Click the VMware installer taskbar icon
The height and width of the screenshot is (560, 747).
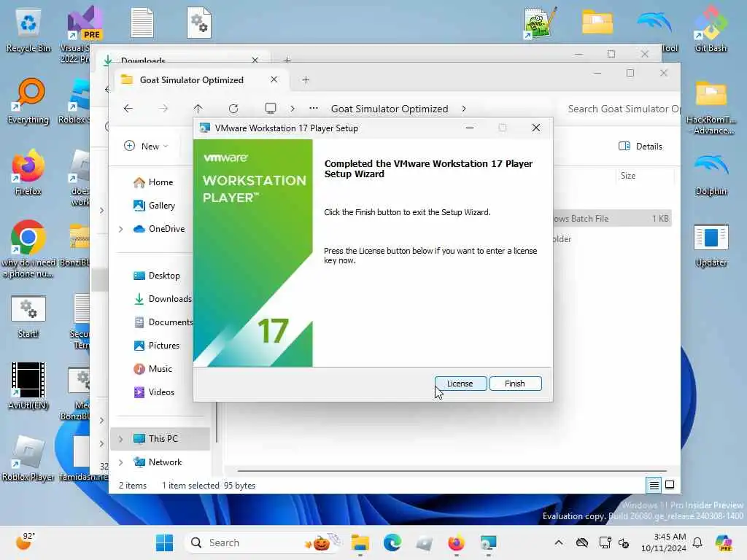488,542
